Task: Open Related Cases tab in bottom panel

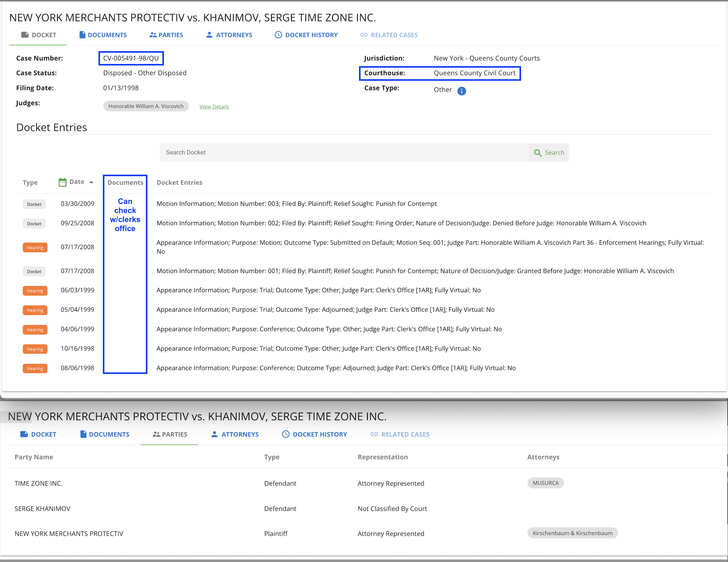Action: click(x=400, y=434)
